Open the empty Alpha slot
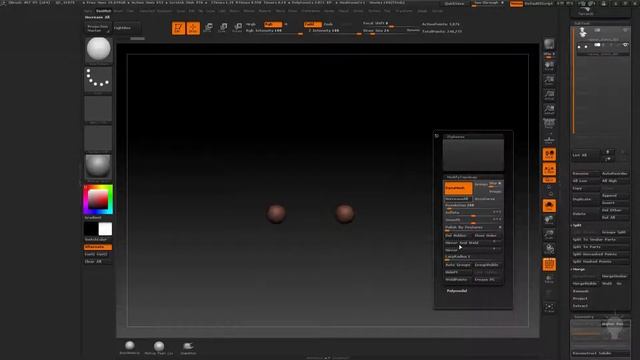 pyautogui.click(x=98, y=109)
